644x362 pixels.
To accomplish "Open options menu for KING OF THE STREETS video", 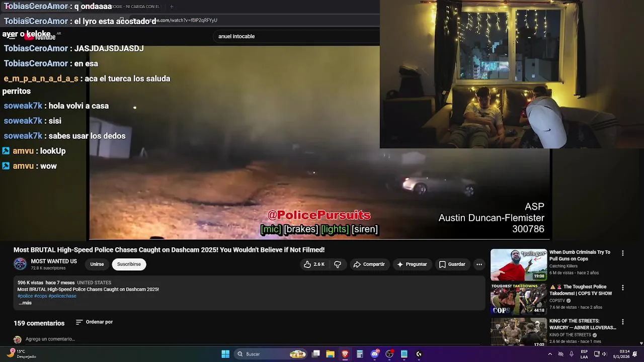I will (x=623, y=322).
